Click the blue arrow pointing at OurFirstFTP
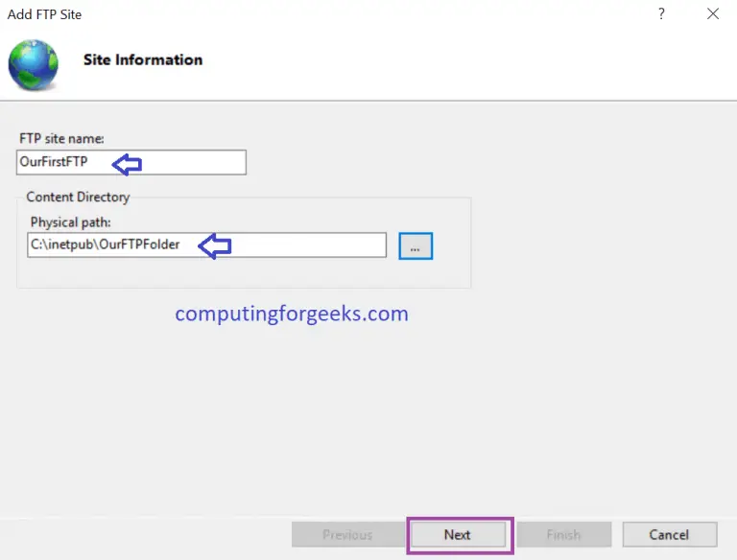 (127, 163)
